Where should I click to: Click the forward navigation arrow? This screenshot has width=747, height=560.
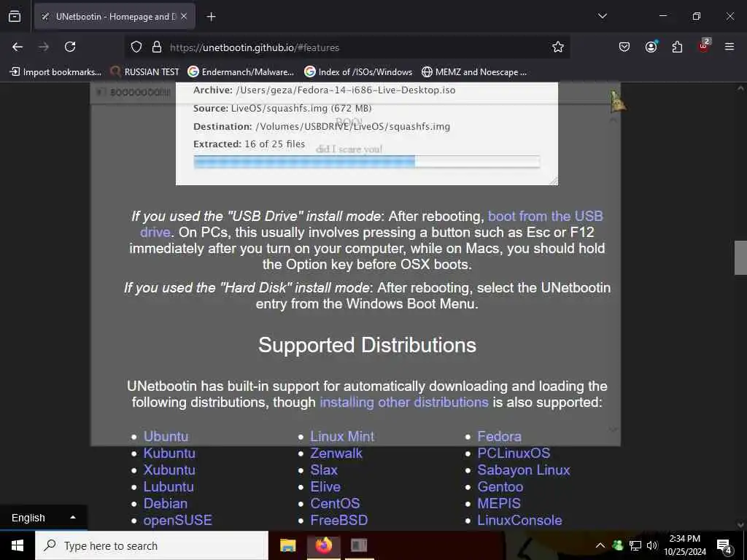44,47
